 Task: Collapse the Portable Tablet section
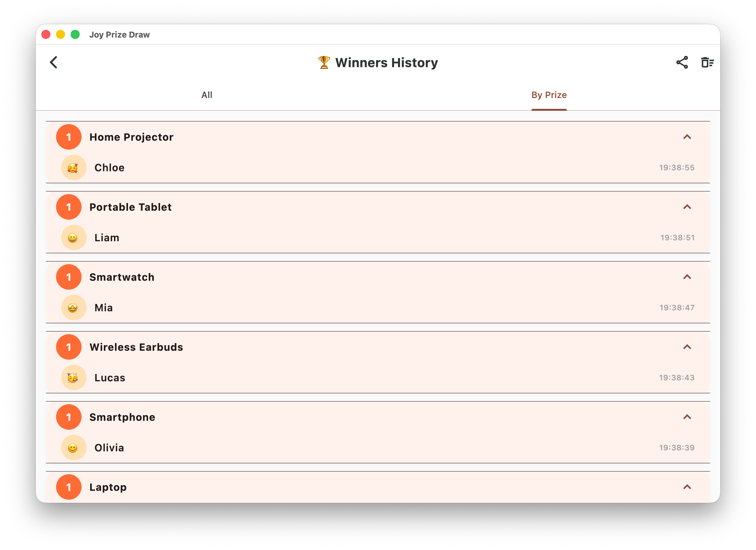pyautogui.click(x=687, y=207)
